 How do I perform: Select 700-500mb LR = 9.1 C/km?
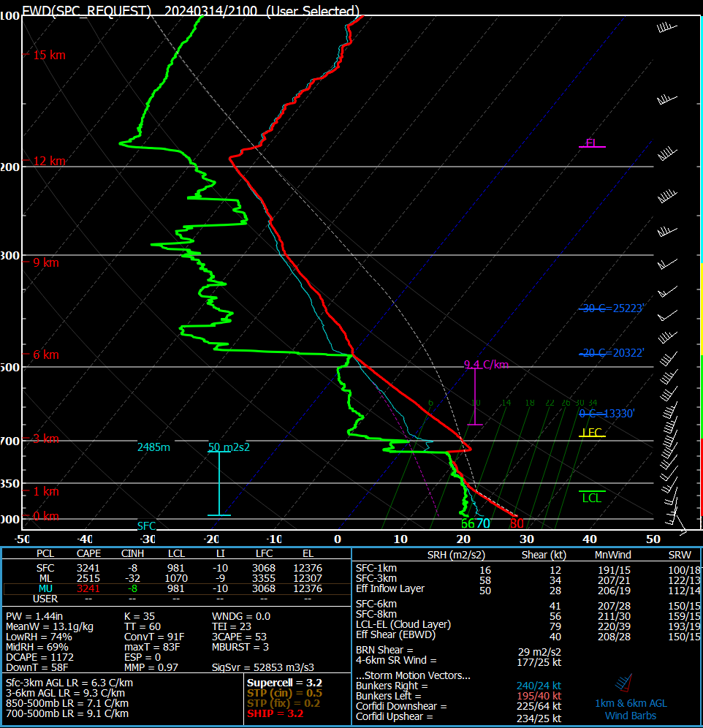tap(67, 713)
